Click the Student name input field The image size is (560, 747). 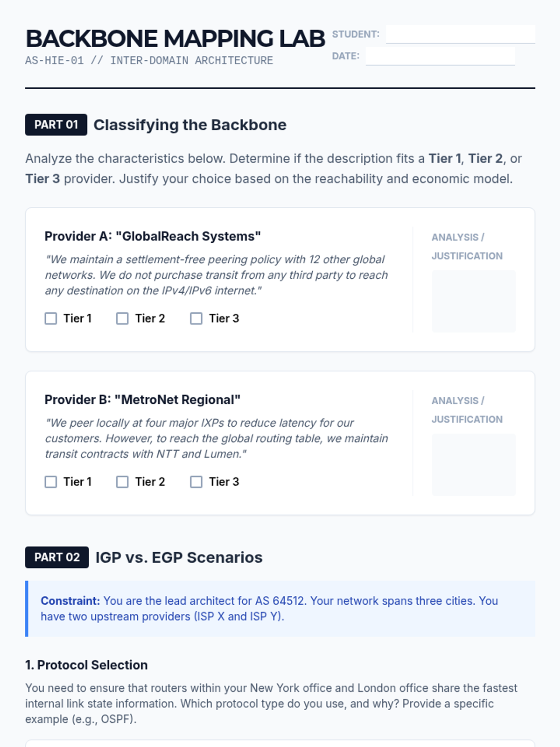460,34
